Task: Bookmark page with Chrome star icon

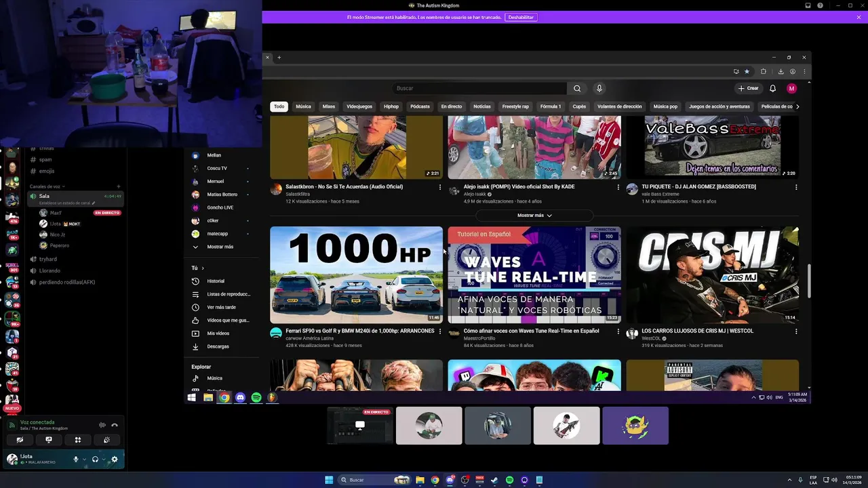Action: pyautogui.click(x=747, y=71)
